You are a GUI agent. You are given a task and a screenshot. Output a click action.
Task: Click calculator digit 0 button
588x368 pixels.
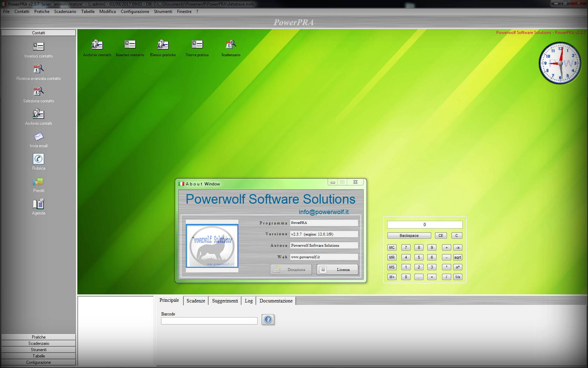(x=406, y=277)
